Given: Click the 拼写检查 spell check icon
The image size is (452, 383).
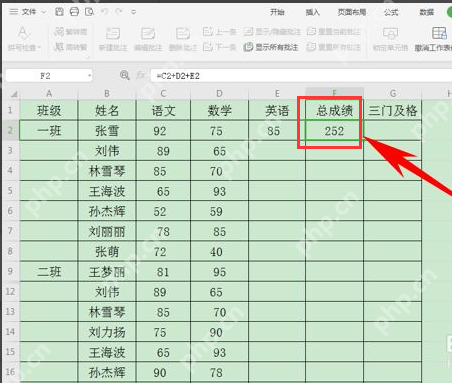Looking at the screenshot, I should (x=23, y=33).
